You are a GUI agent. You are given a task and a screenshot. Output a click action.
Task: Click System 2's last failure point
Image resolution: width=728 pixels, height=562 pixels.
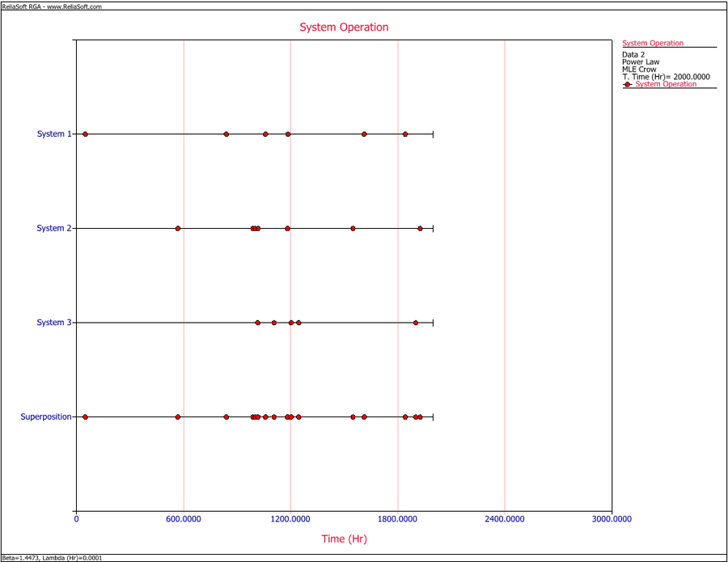click(x=420, y=228)
